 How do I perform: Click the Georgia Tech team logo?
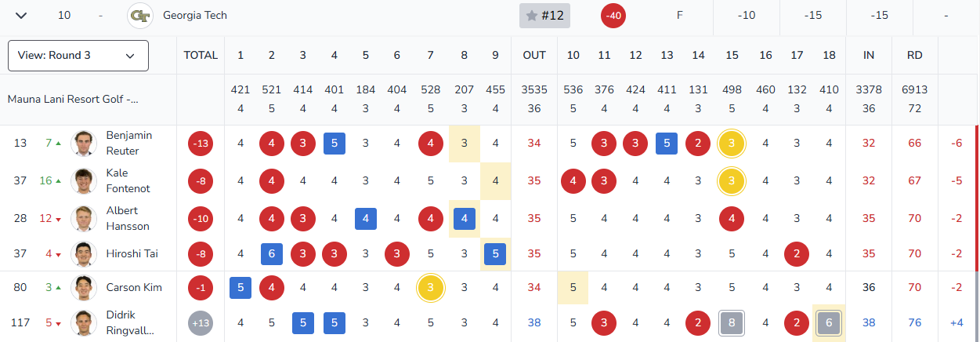click(140, 16)
